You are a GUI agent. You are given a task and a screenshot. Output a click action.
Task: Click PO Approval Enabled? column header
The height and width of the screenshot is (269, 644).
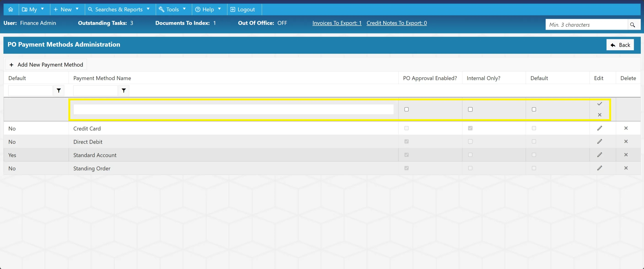[x=430, y=78]
